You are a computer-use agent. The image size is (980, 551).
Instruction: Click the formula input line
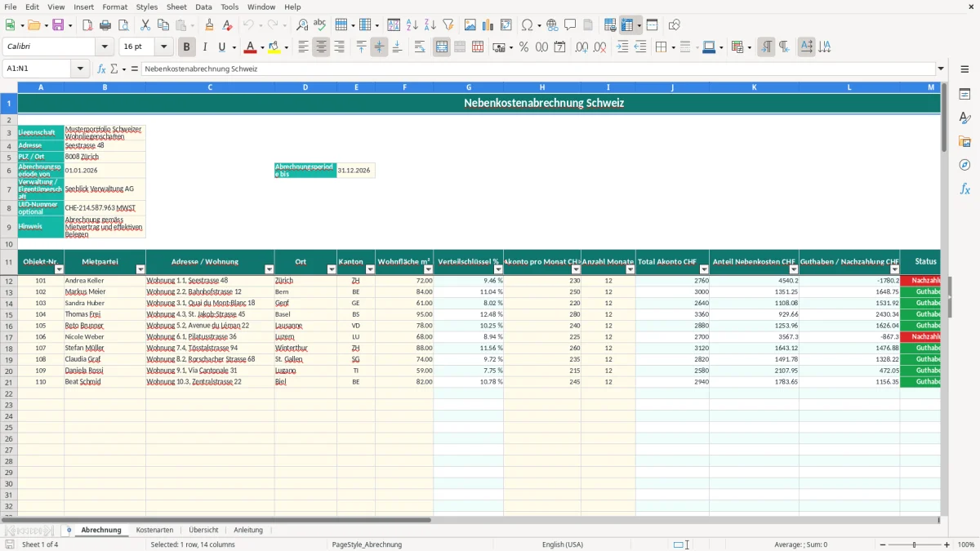click(x=538, y=69)
